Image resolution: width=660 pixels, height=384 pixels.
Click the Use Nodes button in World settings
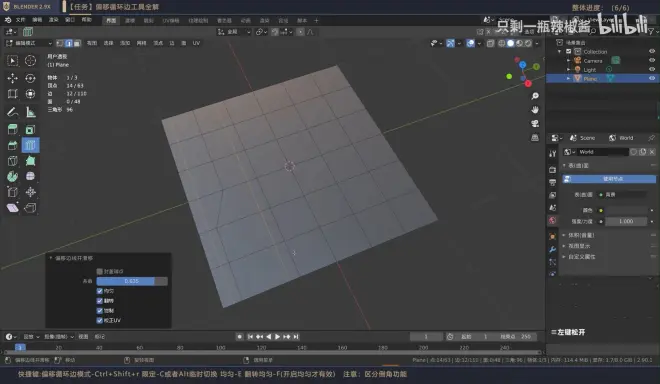pos(609,179)
